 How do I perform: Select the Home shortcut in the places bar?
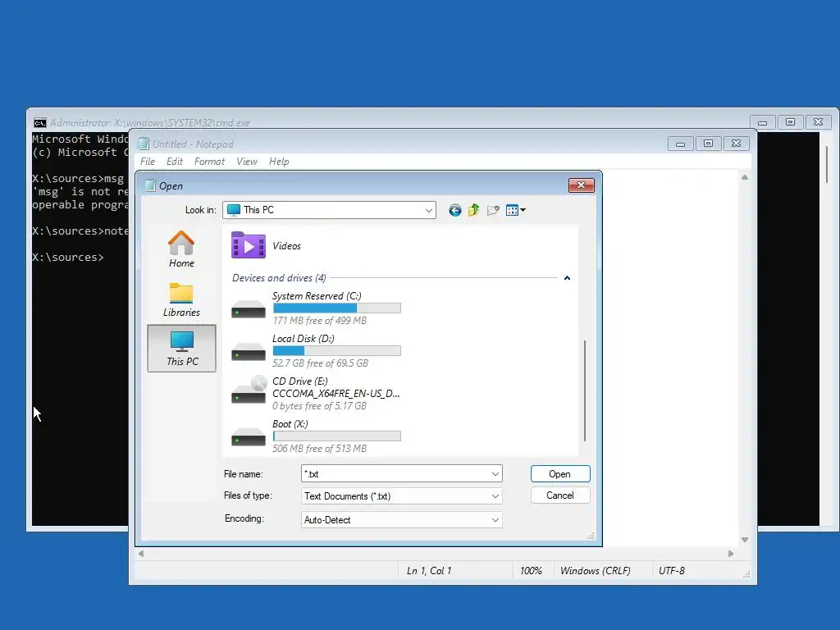coord(181,249)
